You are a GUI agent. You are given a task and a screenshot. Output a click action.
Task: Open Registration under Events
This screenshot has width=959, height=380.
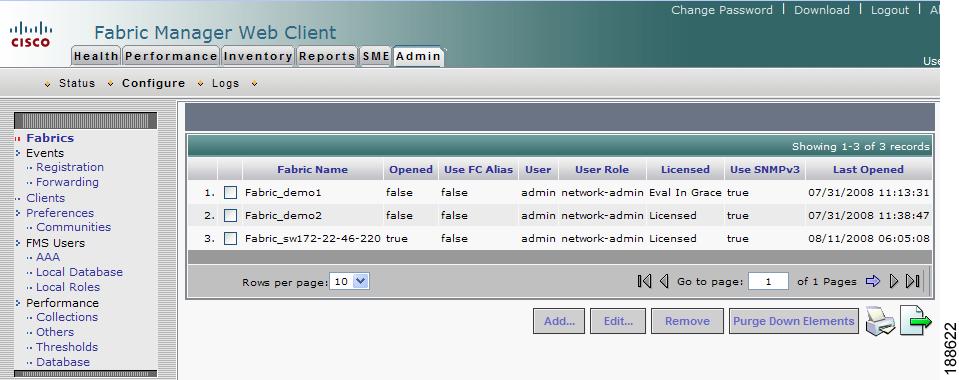click(70, 167)
